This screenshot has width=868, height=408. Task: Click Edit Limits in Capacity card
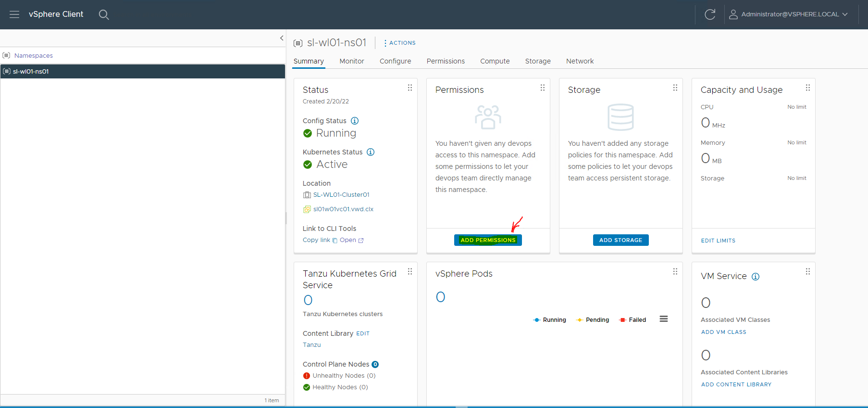tap(718, 241)
